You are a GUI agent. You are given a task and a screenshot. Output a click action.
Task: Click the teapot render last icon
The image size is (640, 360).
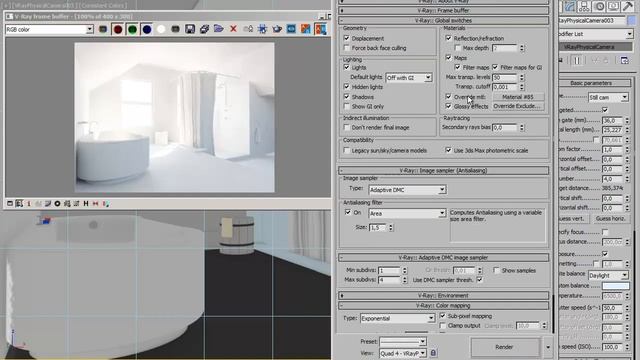(x=277, y=29)
